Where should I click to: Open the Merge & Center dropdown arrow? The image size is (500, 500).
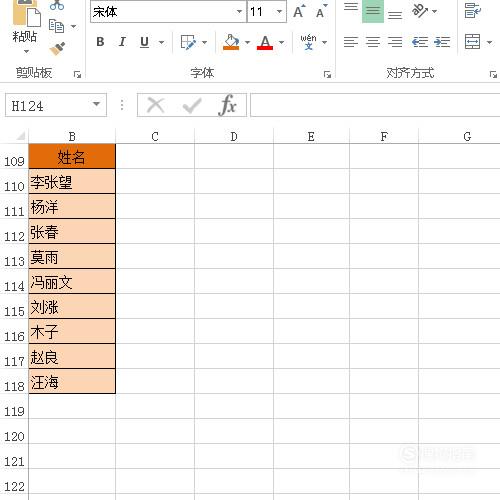point(489,42)
